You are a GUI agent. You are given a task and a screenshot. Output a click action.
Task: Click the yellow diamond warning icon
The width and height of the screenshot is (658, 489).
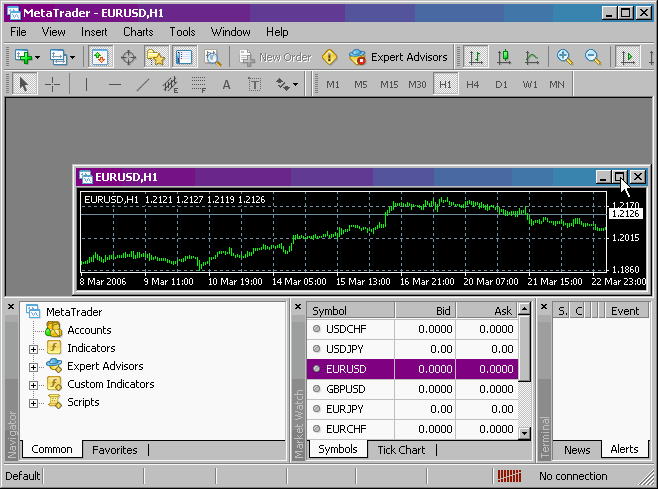point(329,57)
